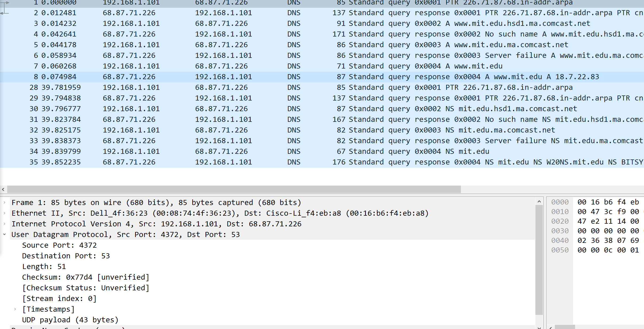Collapse the User Datagram Protocol section
Viewport: 644px width, 329px height.
[4, 235]
